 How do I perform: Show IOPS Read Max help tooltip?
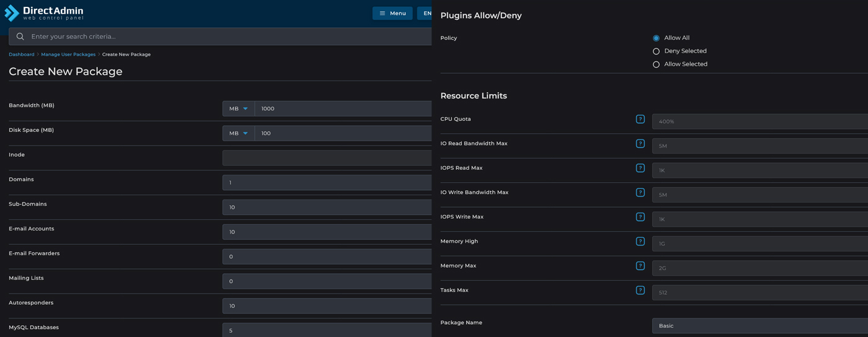pyautogui.click(x=640, y=168)
